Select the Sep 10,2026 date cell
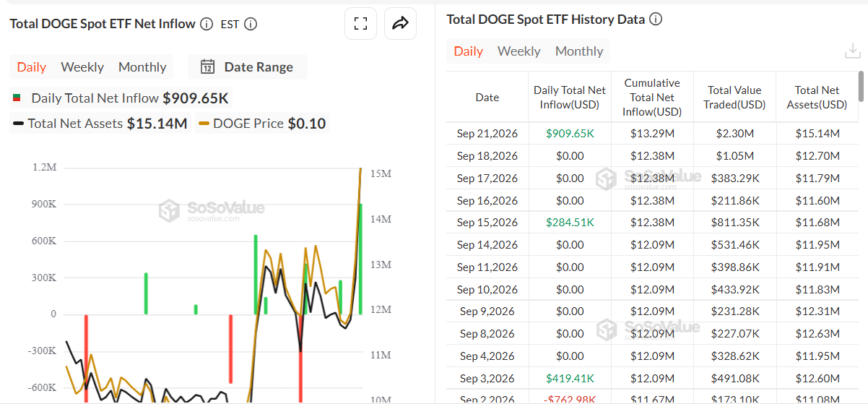Screen dimensions: 868x404 pyautogui.click(x=487, y=290)
